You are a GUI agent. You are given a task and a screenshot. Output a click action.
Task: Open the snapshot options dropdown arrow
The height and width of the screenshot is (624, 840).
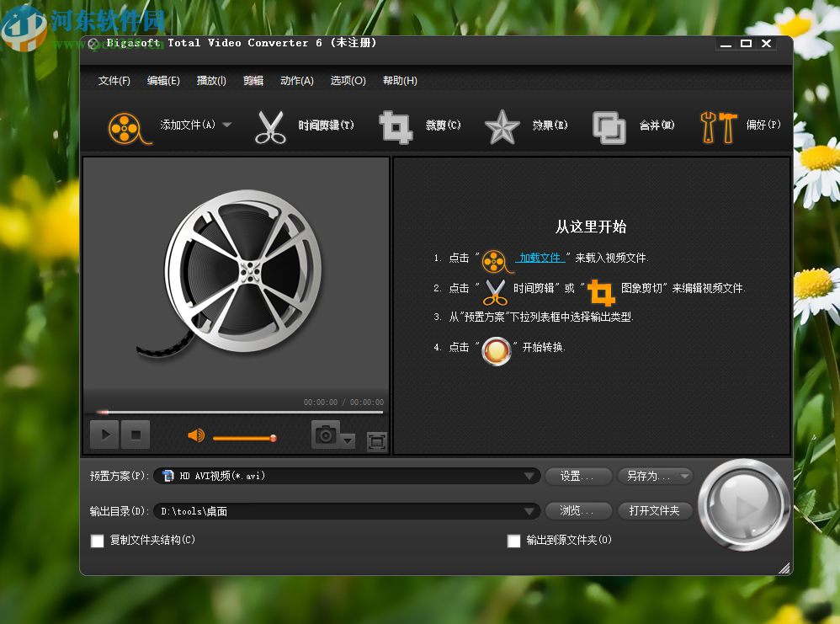point(347,440)
